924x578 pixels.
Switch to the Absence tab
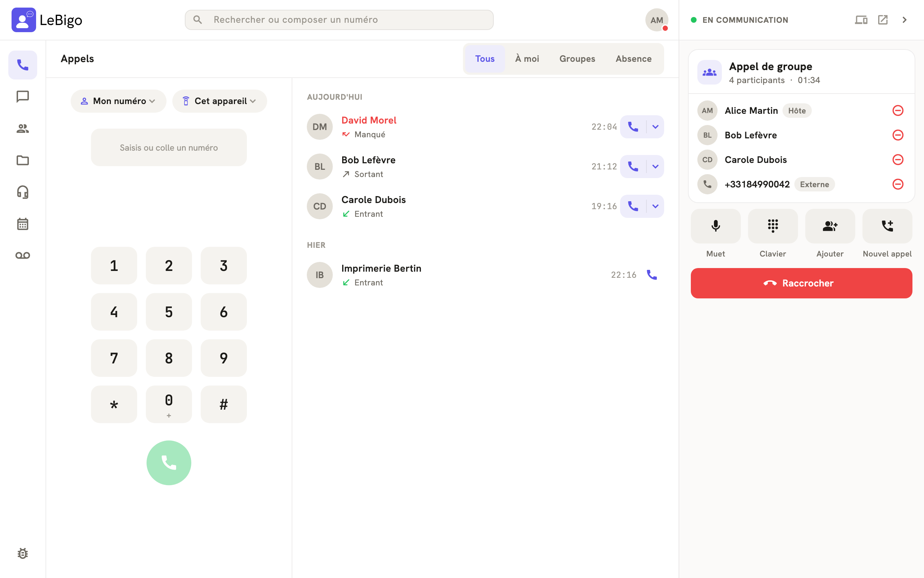coord(633,59)
